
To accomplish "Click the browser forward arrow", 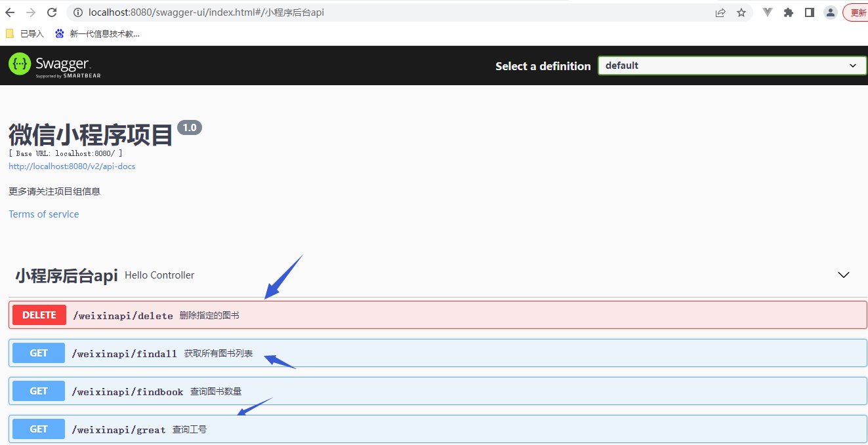I will click(30, 12).
